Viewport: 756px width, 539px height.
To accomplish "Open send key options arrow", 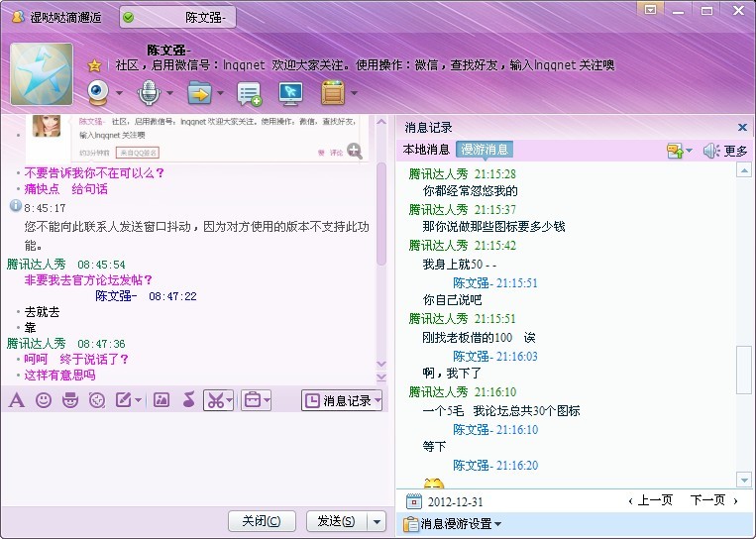I will click(378, 521).
